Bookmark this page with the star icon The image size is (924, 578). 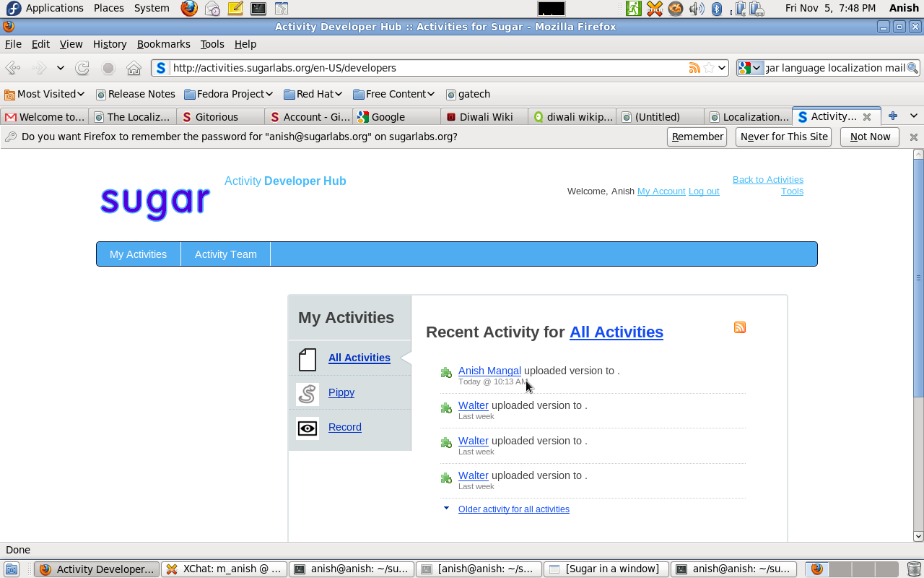(x=709, y=68)
